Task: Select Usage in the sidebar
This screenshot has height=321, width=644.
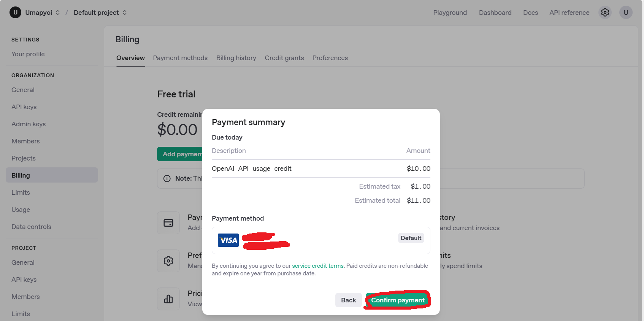Action: tap(21, 210)
